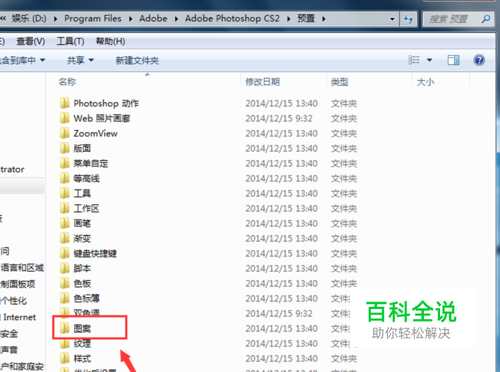Select the 渐变 folder icon
Screen dimensions: 500x372
(65, 238)
